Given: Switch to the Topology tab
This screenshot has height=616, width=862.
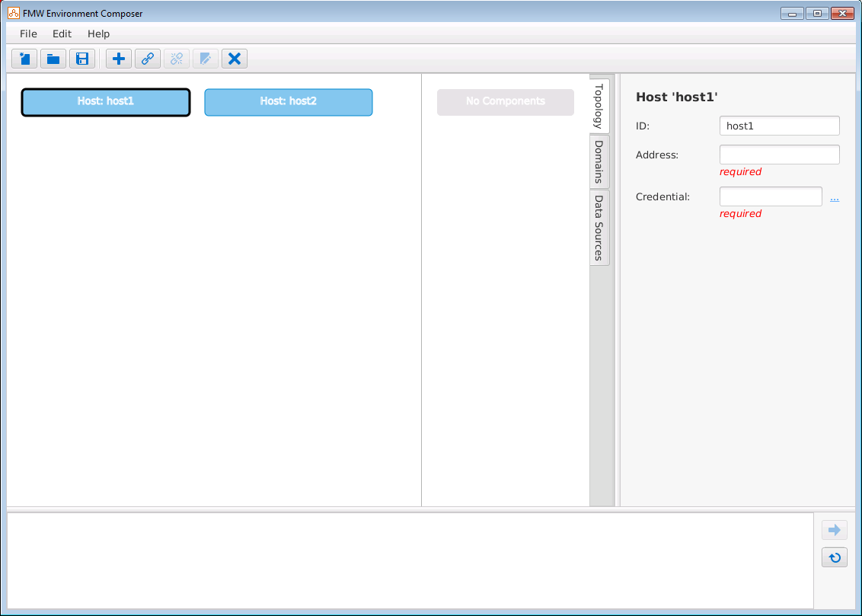Looking at the screenshot, I should tap(599, 106).
